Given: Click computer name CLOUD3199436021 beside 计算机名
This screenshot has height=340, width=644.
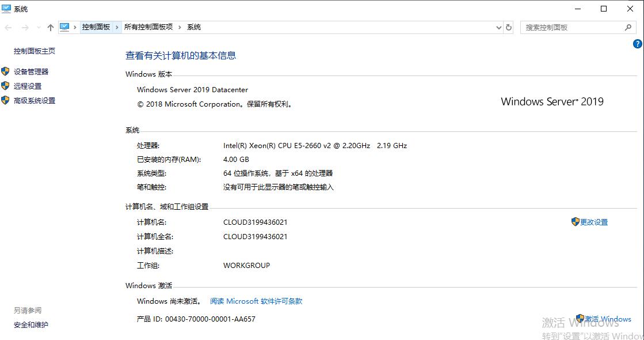Looking at the screenshot, I should click(255, 222).
